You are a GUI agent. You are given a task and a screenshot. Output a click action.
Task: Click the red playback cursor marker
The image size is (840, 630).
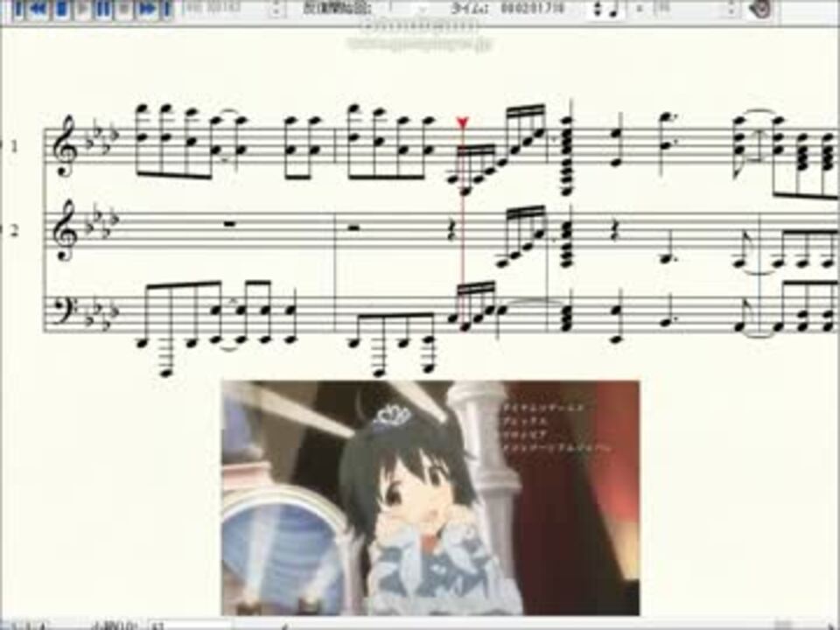tap(463, 123)
